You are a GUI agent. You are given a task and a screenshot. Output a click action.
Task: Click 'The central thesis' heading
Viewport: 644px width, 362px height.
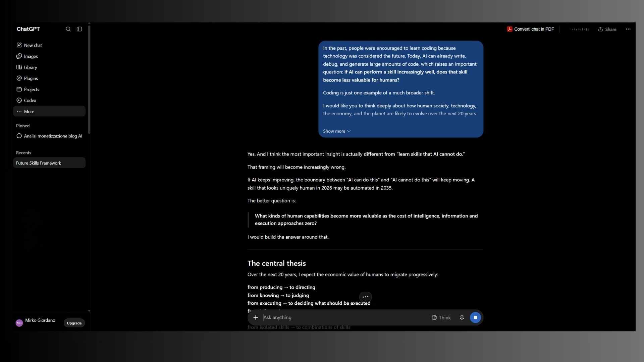(277, 263)
